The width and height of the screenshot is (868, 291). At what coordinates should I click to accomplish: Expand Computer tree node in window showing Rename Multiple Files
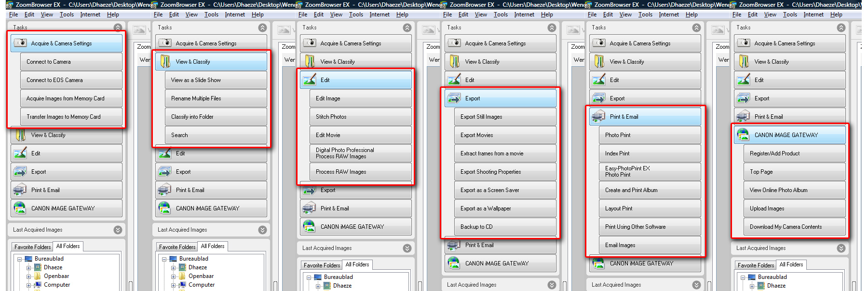coord(173,285)
